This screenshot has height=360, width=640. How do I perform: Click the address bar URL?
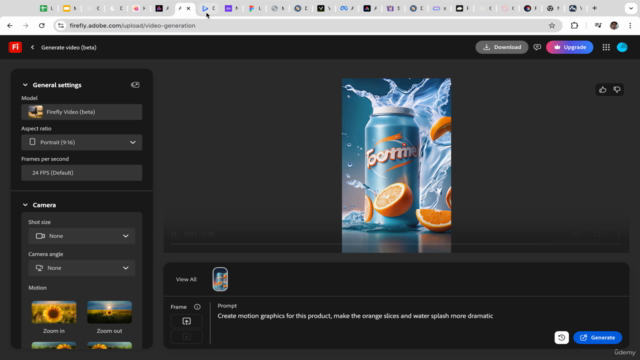coord(132,25)
